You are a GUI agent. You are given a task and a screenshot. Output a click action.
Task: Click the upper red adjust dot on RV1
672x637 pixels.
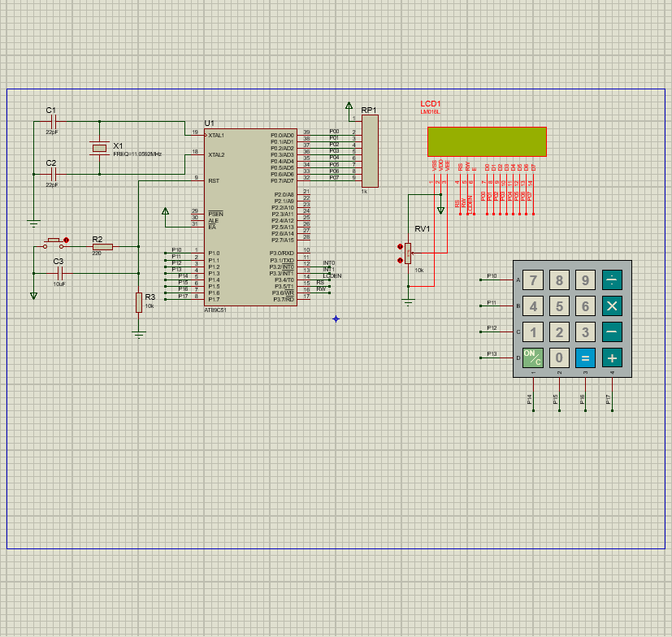coord(400,246)
